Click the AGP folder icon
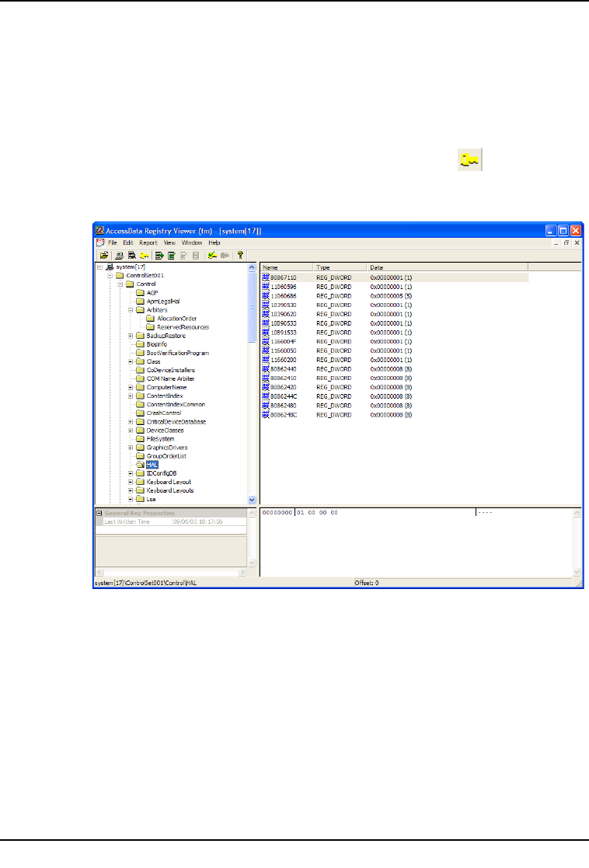The width and height of the screenshot is (589, 868). point(140,292)
